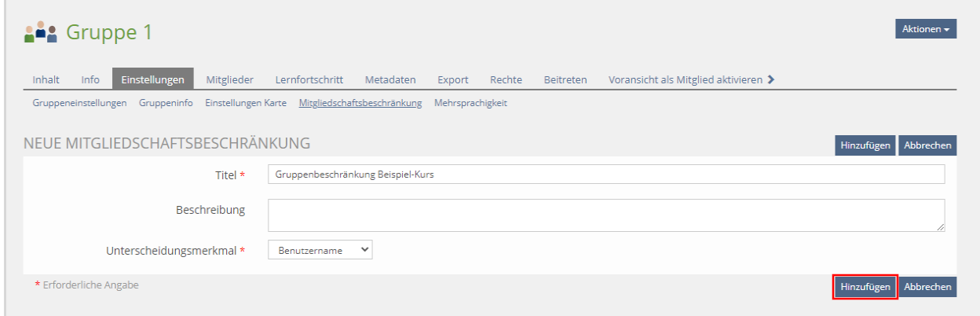Go to the Gruppeninfo sub-tab

tap(166, 103)
